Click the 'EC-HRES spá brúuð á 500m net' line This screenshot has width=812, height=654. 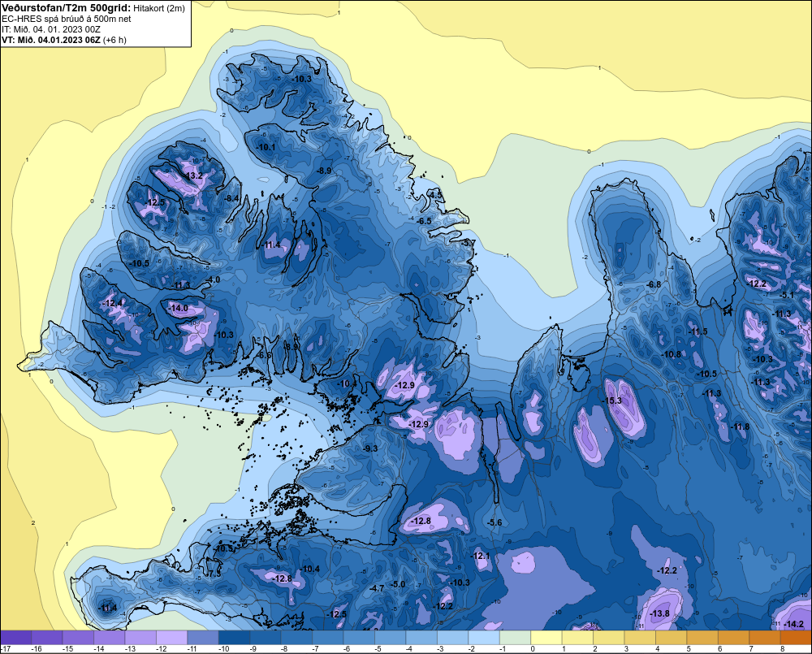coord(67,19)
